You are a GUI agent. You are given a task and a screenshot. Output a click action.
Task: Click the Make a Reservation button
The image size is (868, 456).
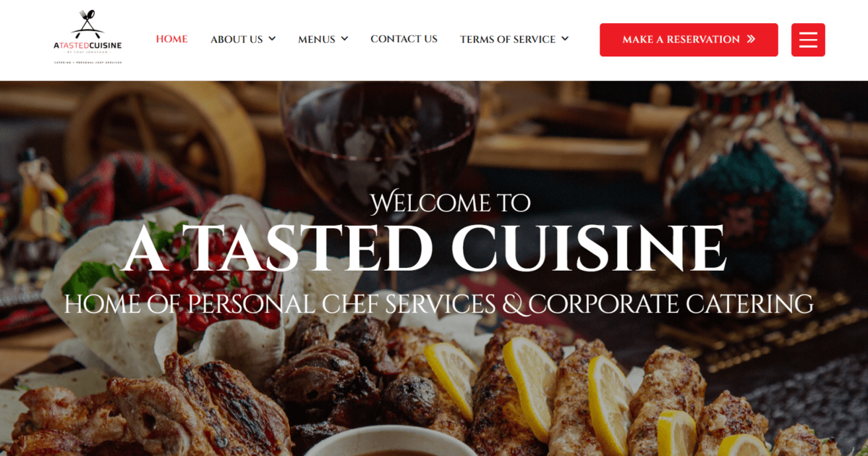click(689, 40)
